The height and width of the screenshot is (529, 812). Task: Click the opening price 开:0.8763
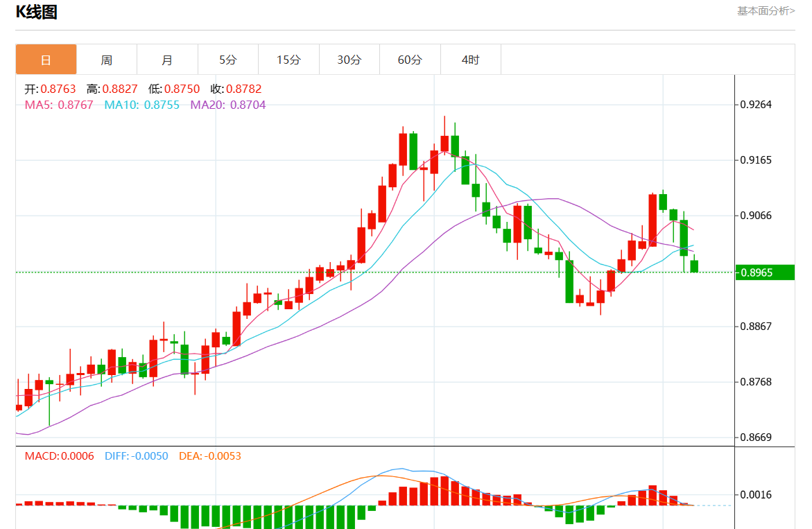coord(50,89)
